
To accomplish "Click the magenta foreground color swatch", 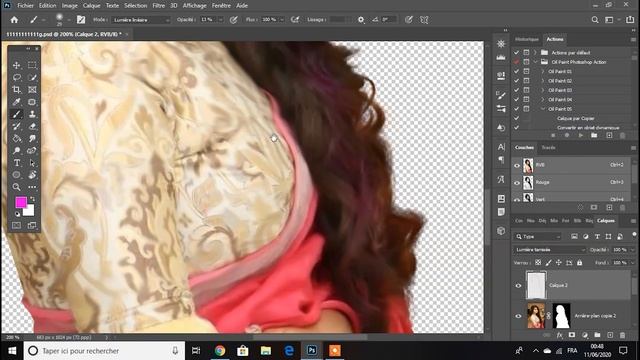I will 21,202.
